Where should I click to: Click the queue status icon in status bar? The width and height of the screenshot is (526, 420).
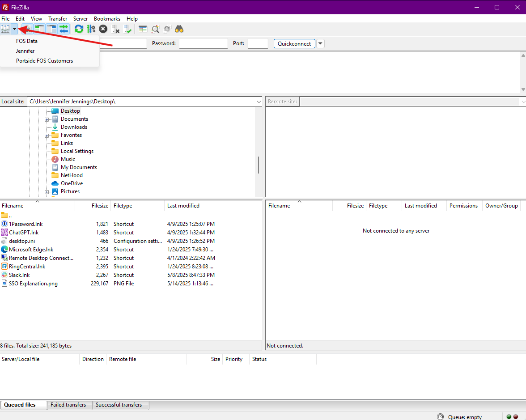[x=441, y=417]
